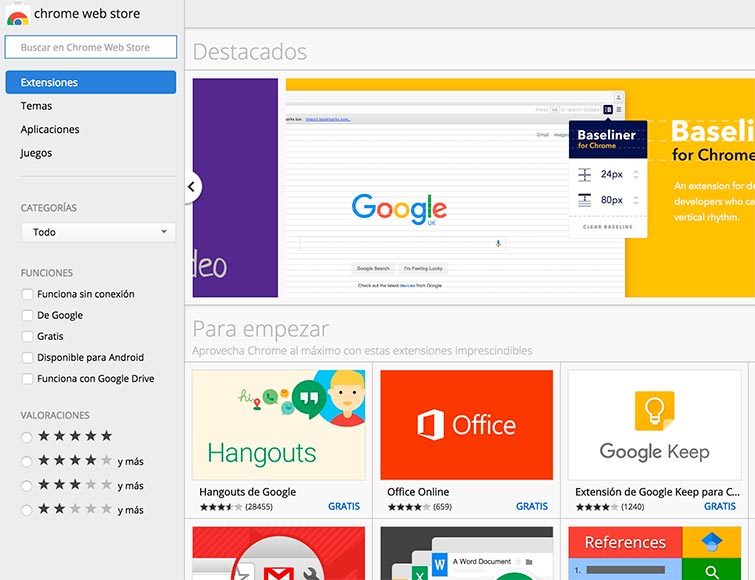Viewport: 755px width, 580px height.
Task: Select four stars y más rating
Action: (x=26, y=462)
